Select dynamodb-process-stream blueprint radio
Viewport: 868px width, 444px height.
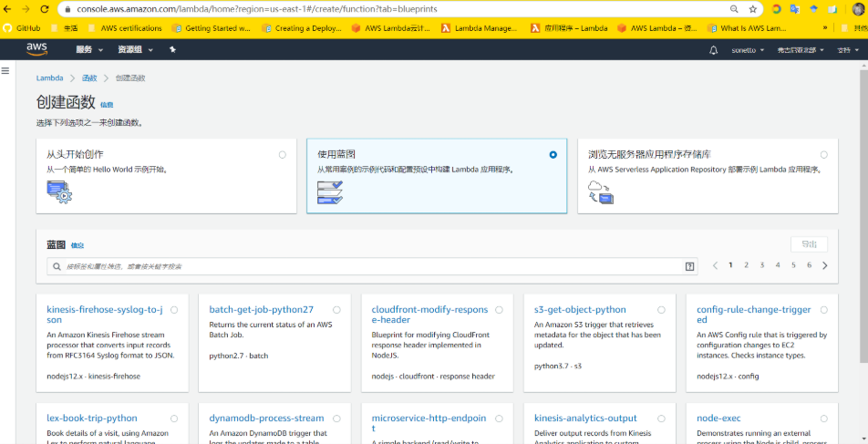336,418
